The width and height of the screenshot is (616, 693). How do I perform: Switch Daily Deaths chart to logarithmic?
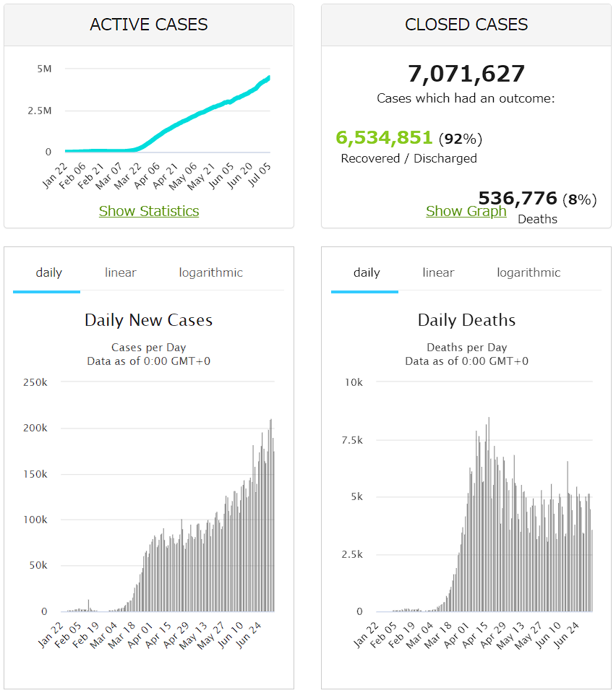529,272
